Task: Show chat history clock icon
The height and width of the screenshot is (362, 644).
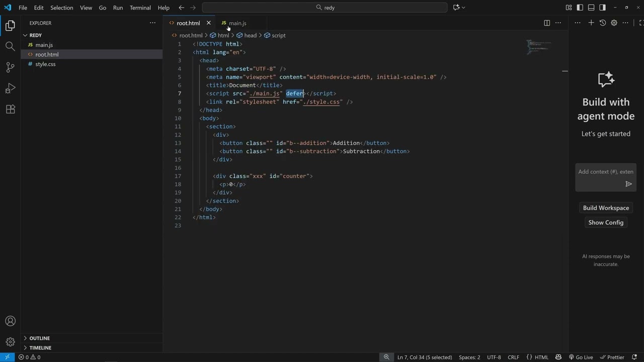Action: [603, 23]
